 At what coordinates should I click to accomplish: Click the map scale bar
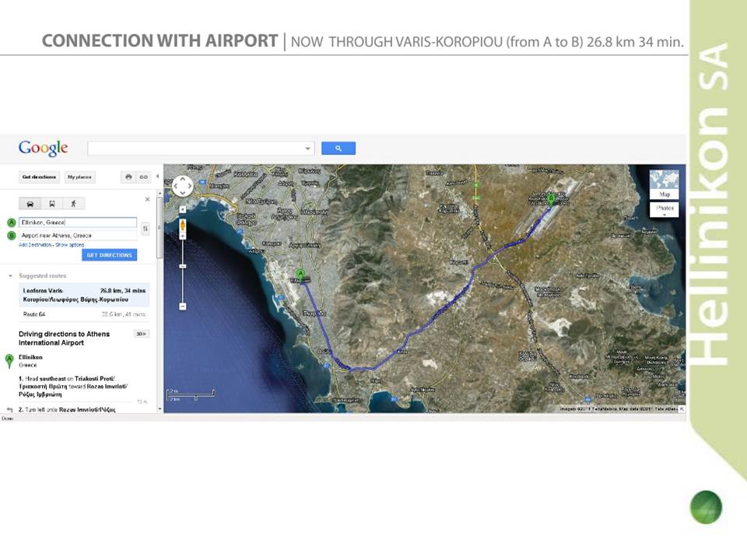[191, 395]
